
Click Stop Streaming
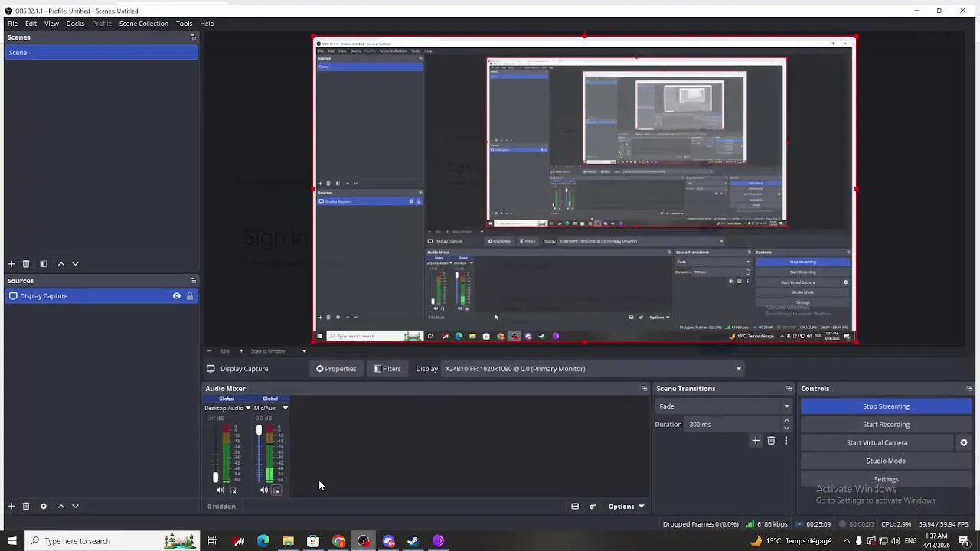click(x=886, y=406)
